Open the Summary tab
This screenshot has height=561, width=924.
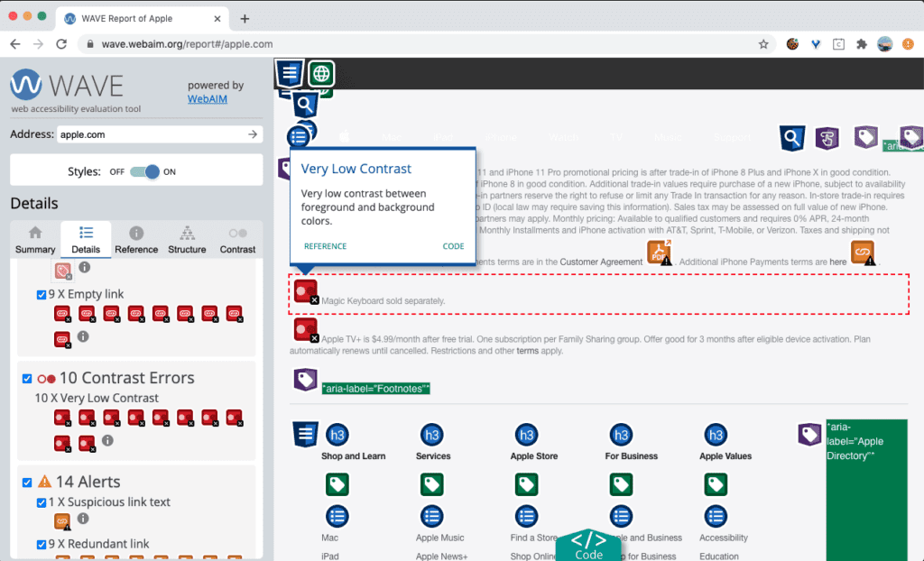[35, 240]
